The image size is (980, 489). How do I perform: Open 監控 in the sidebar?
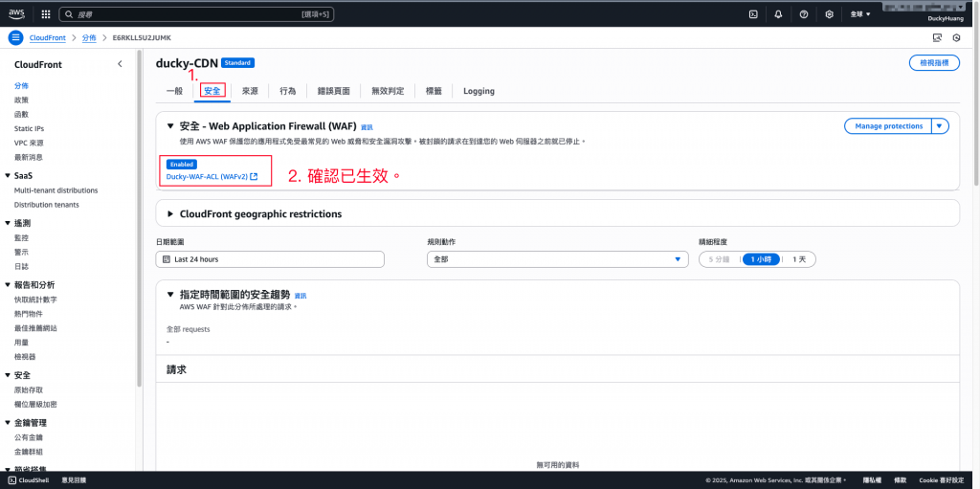point(21,237)
